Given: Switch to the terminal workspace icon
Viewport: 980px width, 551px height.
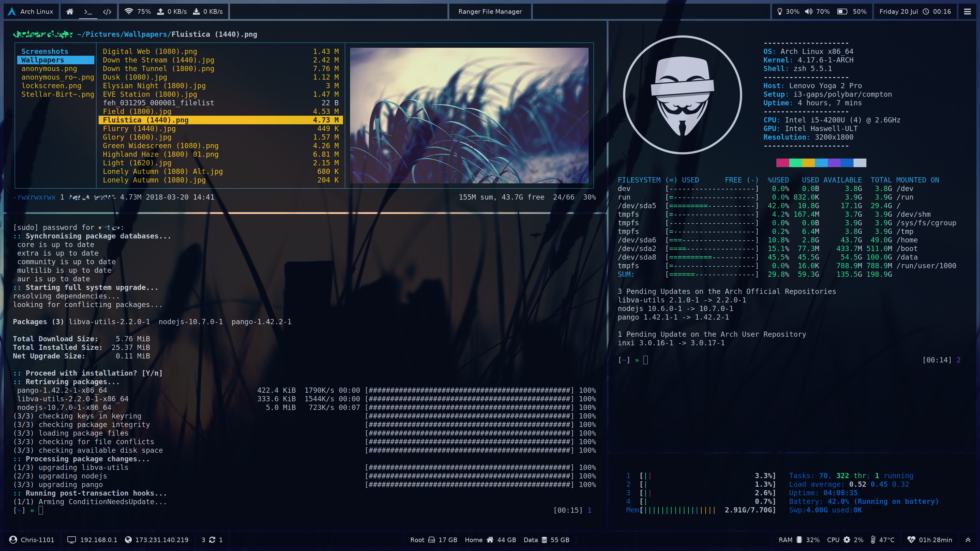Looking at the screenshot, I should (88, 11).
